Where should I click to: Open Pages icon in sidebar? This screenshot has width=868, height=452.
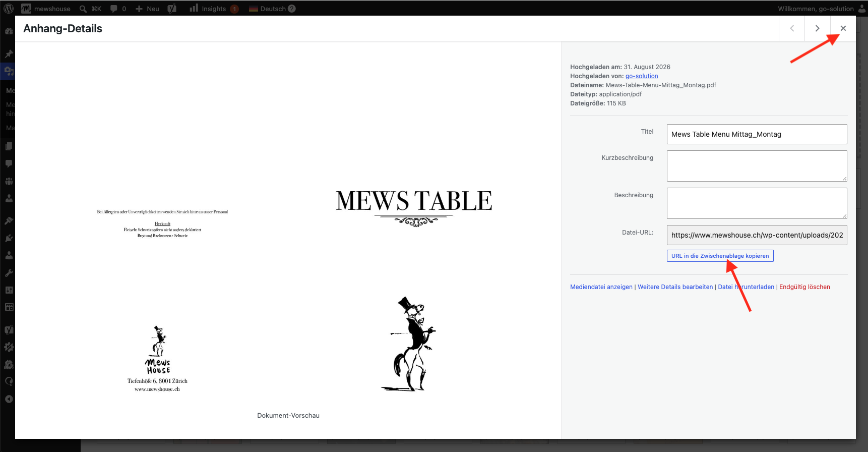click(9, 146)
